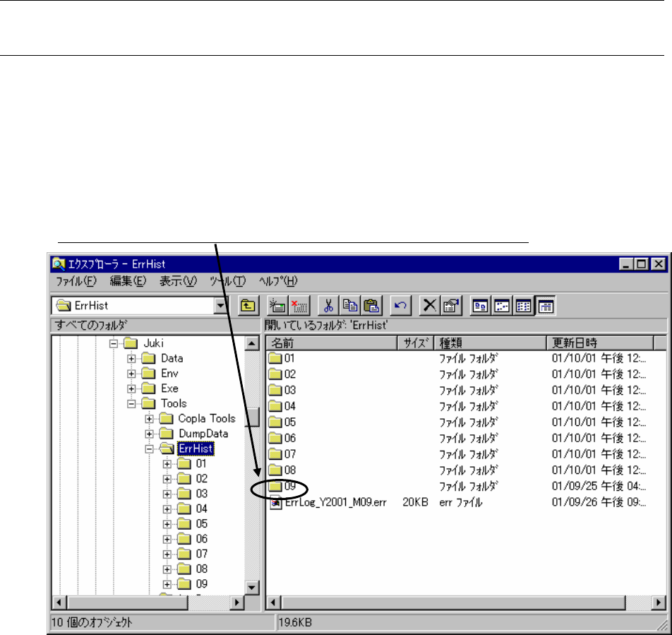Click the Paste toolbar icon
Image resolution: width=672 pixels, height=635 pixels.
coord(371,306)
